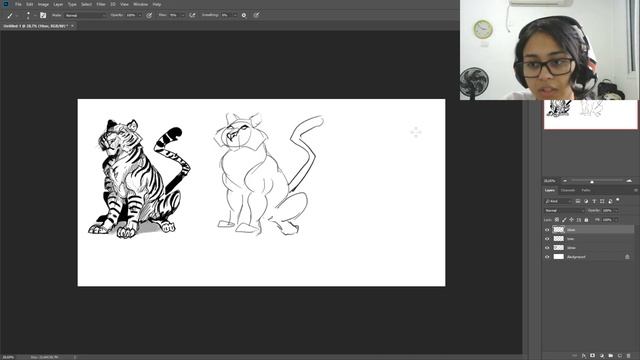Click the Navigator zoom percentage field
This screenshot has width=640, height=360.
pos(550,181)
